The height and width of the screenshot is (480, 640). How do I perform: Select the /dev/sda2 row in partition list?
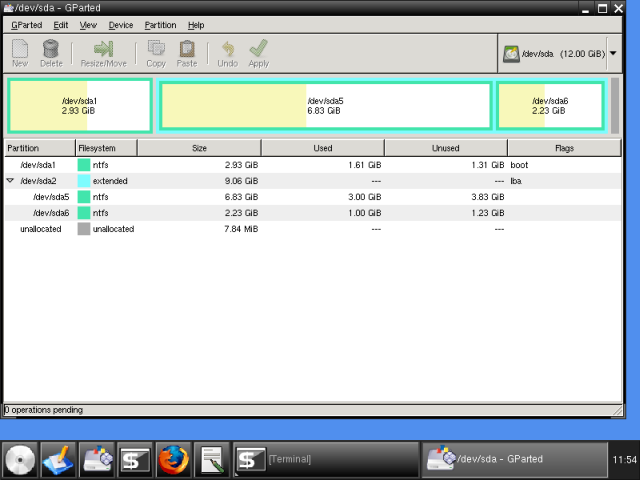313,181
